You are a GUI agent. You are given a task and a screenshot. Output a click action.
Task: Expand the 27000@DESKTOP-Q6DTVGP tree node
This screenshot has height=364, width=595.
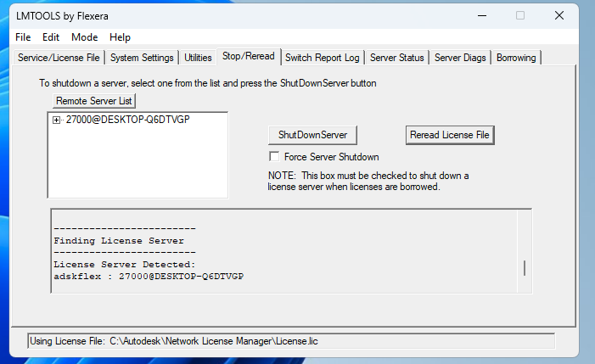(56, 120)
